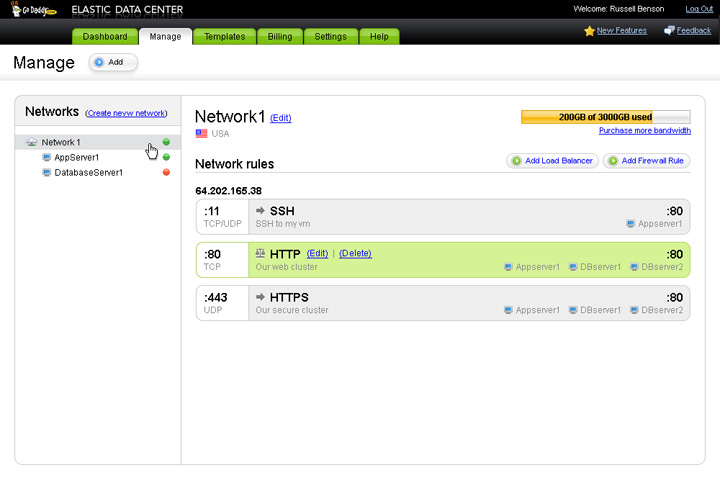Click the star icon beside New Features

coord(589,31)
